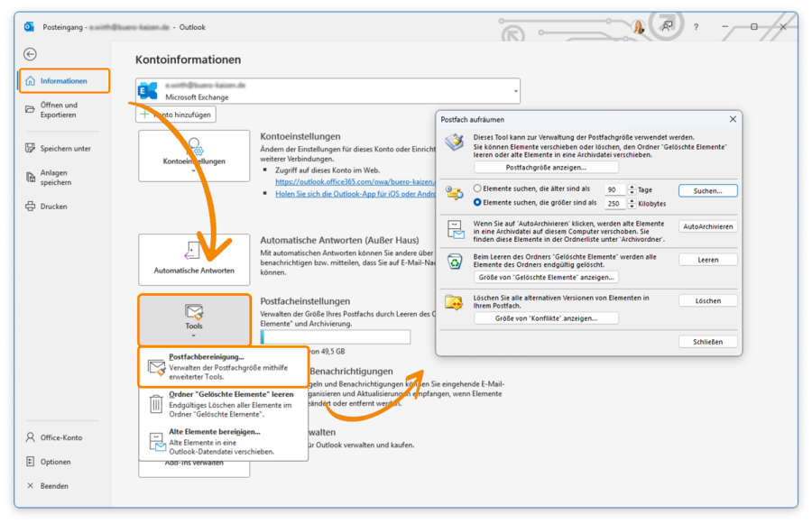Expand the Add-Ins verwalten entry

click(x=193, y=468)
